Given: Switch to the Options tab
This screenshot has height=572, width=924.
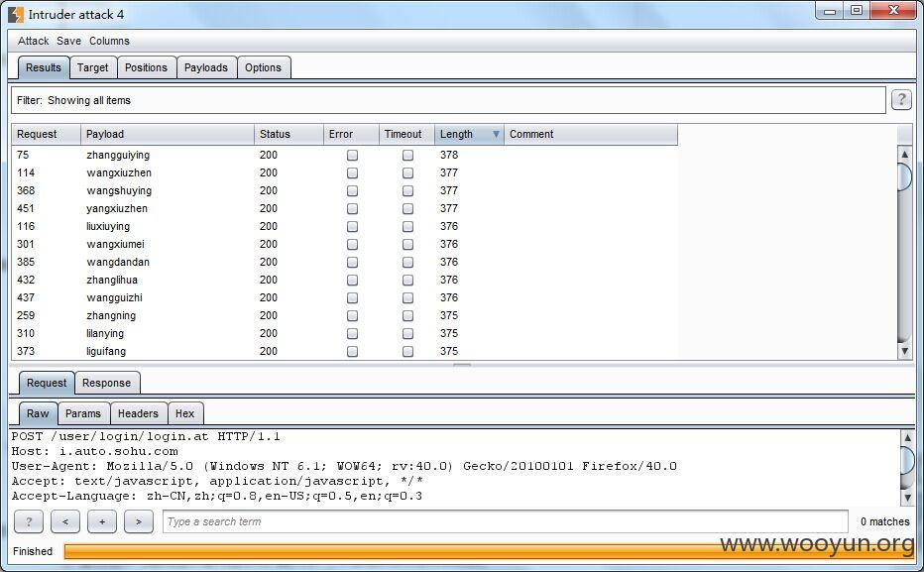Looking at the screenshot, I should 264,67.
